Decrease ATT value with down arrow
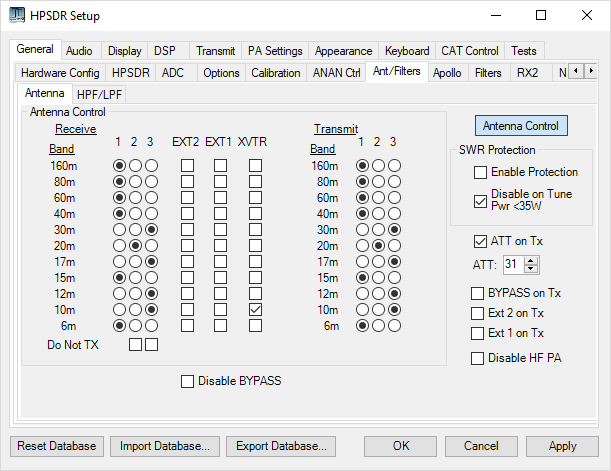 (x=530, y=268)
